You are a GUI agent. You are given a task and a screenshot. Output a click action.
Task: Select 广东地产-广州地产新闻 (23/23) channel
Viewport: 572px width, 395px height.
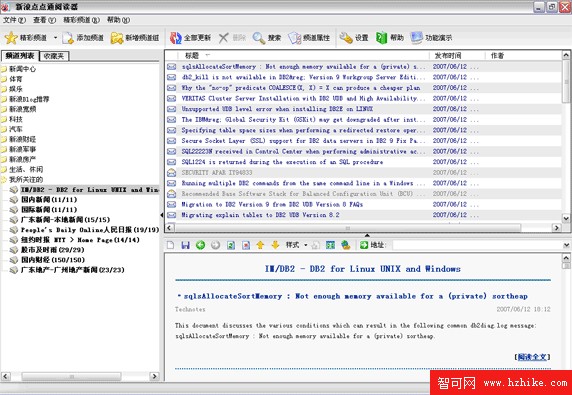[73, 270]
